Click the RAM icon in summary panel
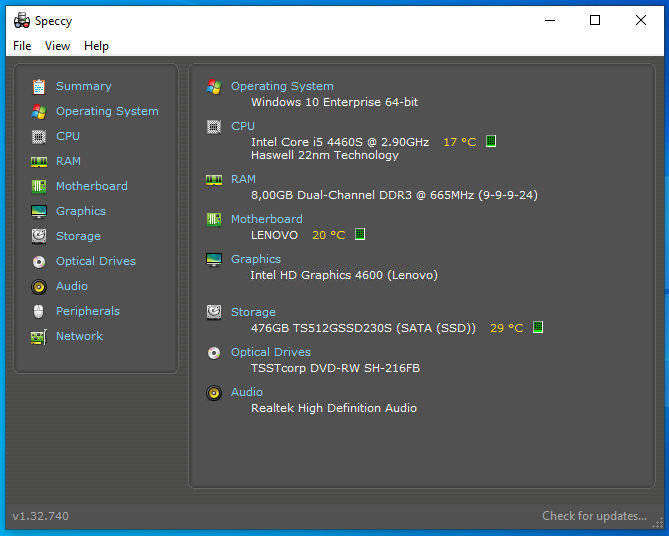Image resolution: width=669 pixels, height=536 pixels. (x=214, y=180)
